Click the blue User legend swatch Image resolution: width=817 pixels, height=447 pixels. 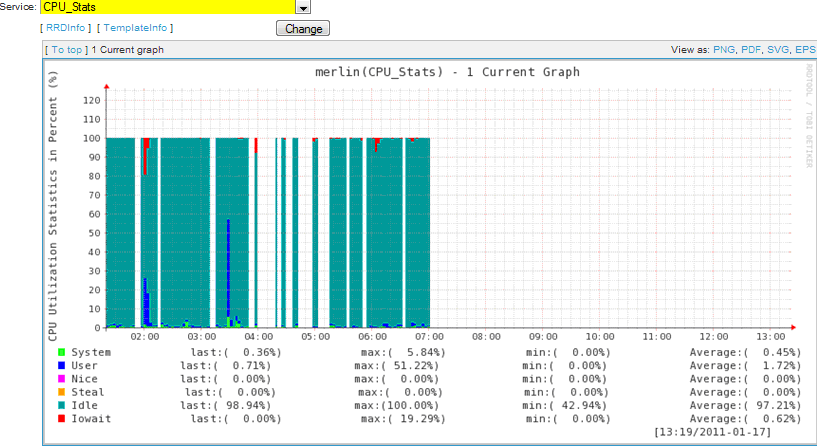[62, 365]
